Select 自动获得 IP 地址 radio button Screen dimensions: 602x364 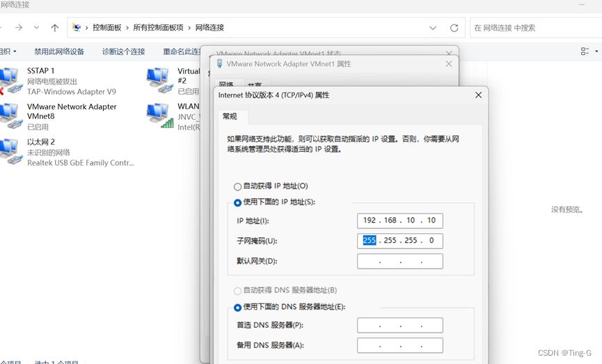coord(237,187)
